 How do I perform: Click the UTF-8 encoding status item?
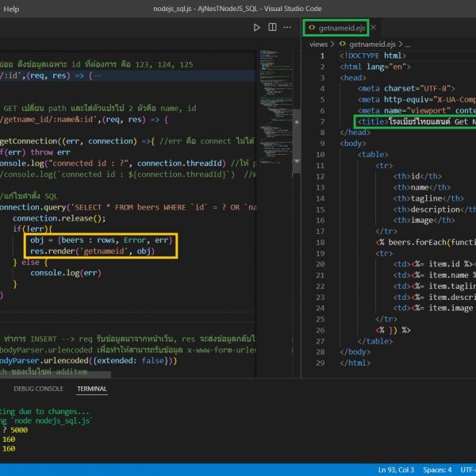[x=466, y=469]
